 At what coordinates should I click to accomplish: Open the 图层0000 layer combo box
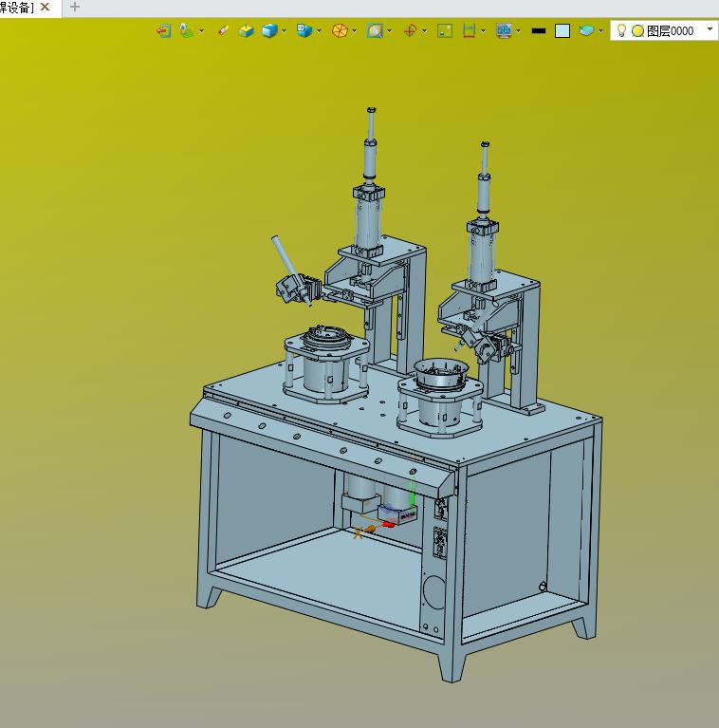pos(664,30)
